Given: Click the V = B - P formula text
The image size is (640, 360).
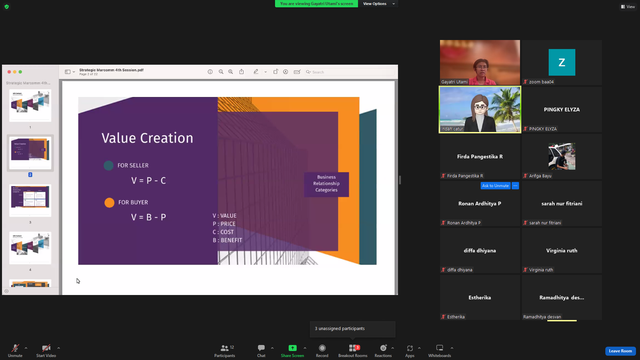Looking at the screenshot, I should point(149,217).
